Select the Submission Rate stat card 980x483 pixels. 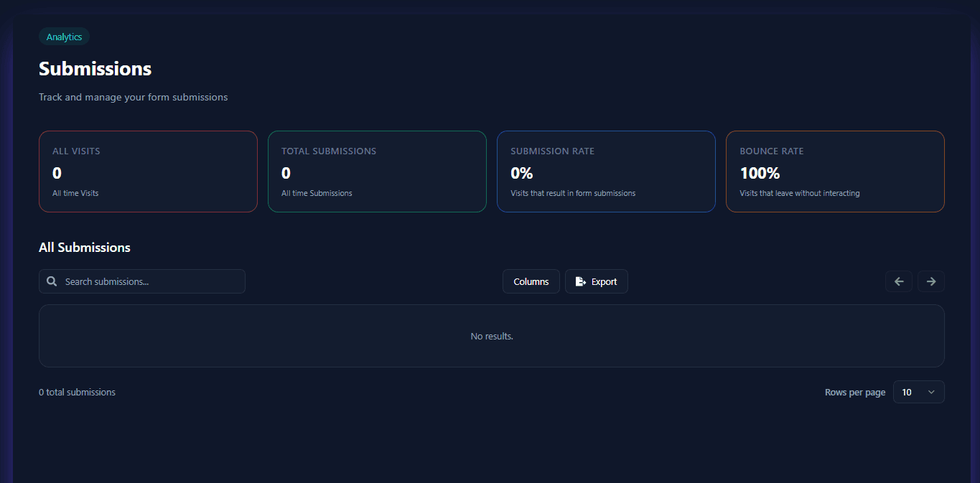tap(606, 172)
